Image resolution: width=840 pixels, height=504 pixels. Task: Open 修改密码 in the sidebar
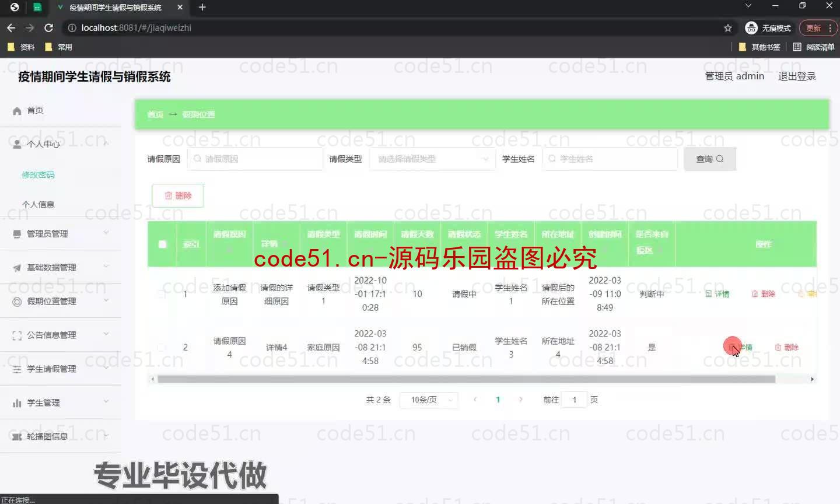click(38, 174)
